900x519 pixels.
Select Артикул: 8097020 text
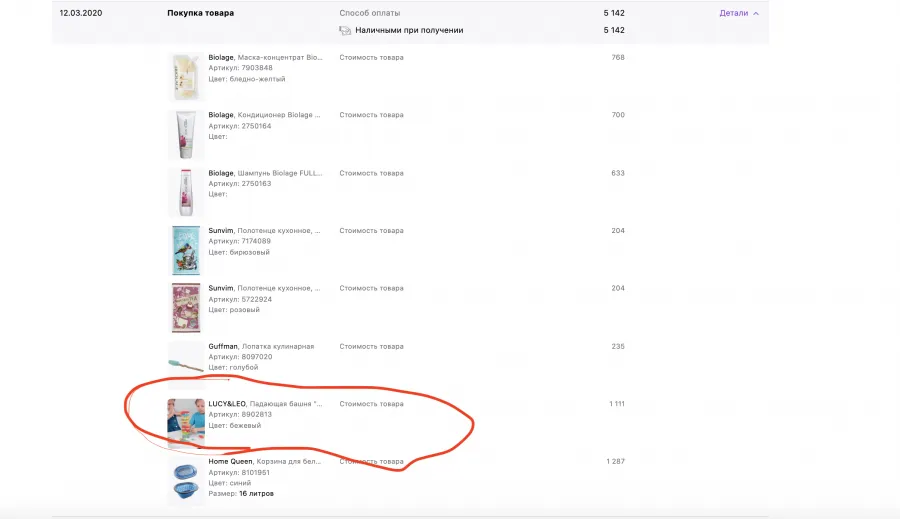240,357
